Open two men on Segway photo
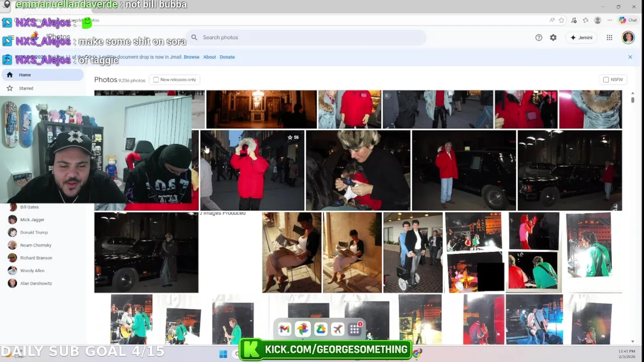644x362 pixels. [413, 252]
